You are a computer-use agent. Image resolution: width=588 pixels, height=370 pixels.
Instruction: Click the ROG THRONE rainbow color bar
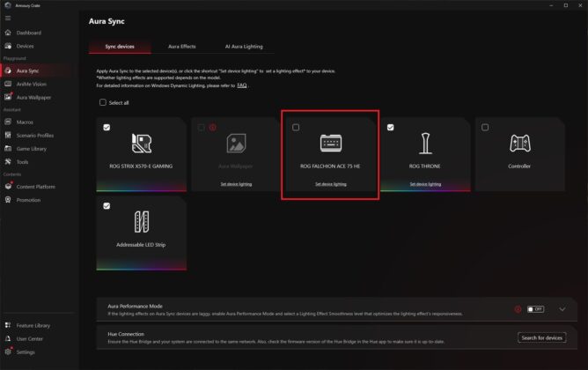point(425,189)
